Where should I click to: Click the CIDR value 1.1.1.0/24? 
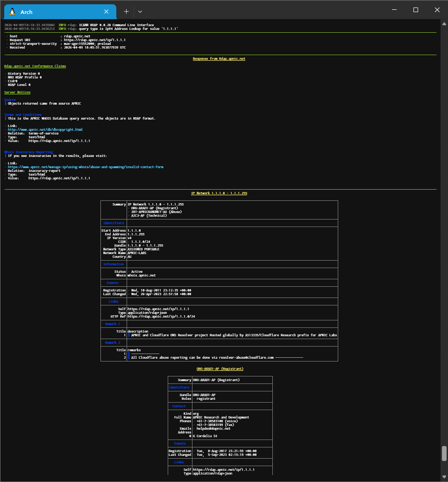141,242
